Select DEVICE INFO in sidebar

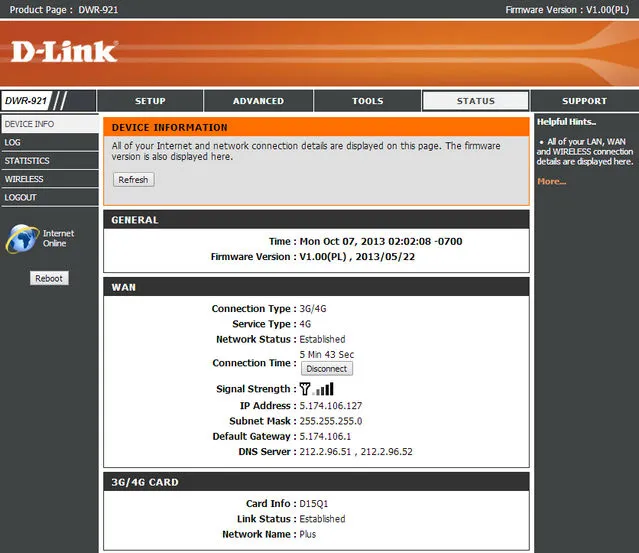pos(30,124)
